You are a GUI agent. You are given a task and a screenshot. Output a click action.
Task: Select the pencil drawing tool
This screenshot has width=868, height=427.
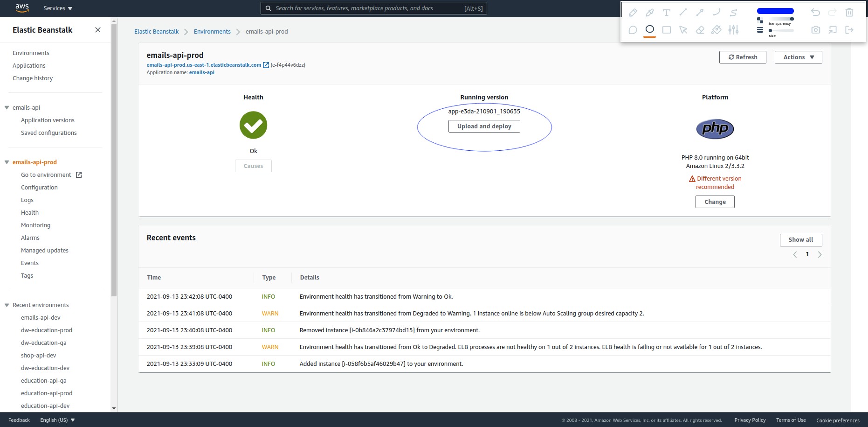[x=633, y=13]
